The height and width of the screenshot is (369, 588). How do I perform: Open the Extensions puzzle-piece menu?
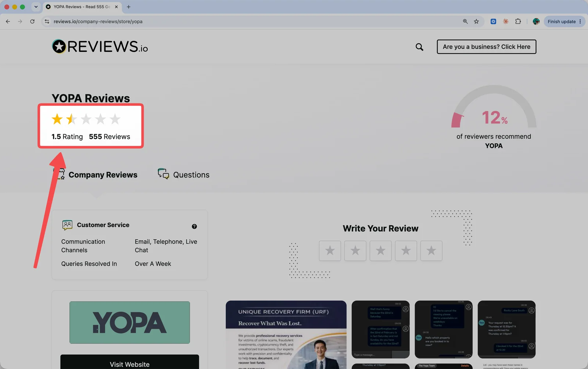(x=518, y=21)
